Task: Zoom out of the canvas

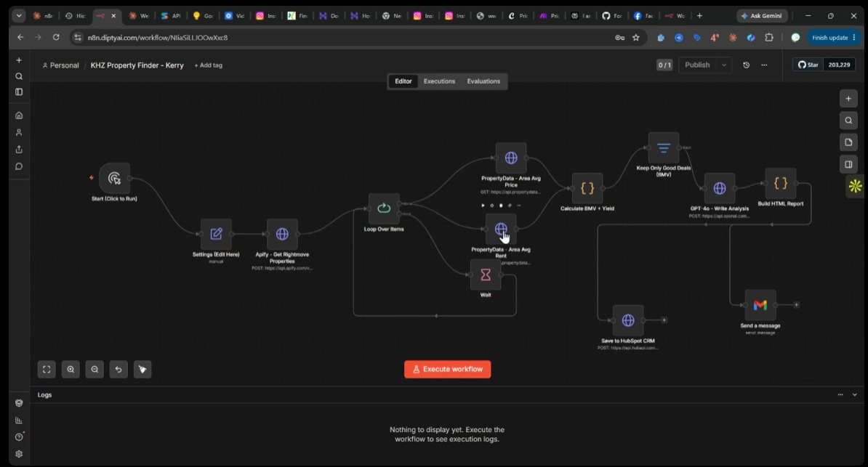Action: pos(95,369)
